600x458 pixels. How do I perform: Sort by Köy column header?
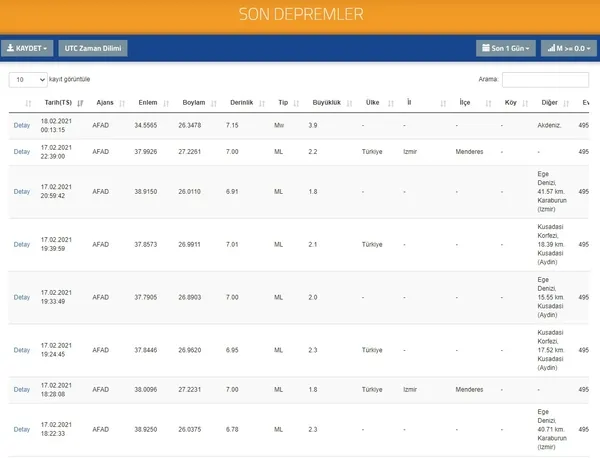pyautogui.click(x=510, y=102)
